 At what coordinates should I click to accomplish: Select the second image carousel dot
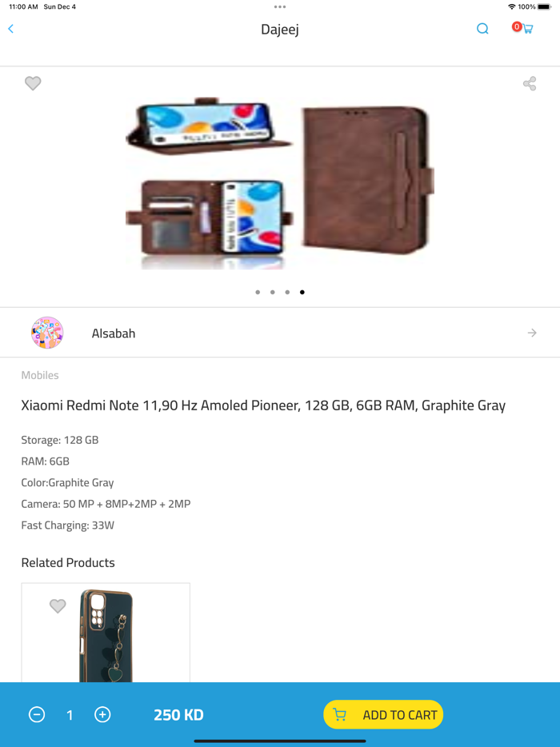(273, 292)
